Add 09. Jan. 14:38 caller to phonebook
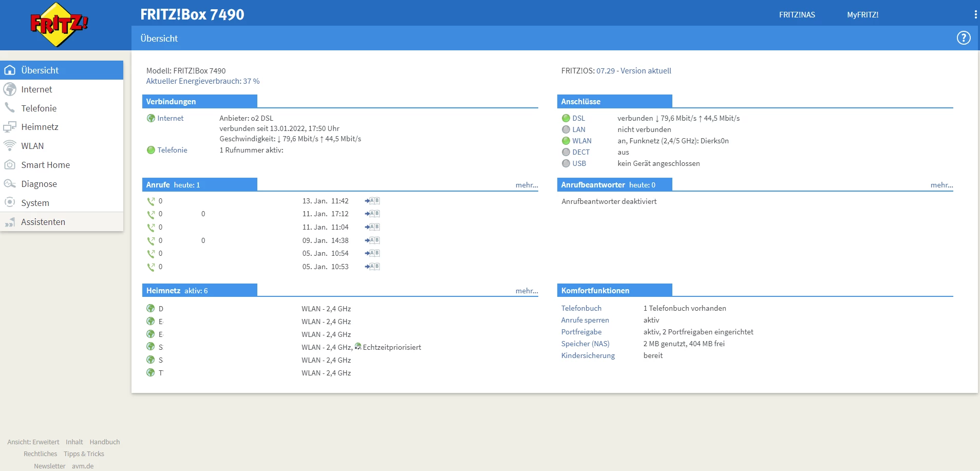The width and height of the screenshot is (980, 471). (372, 240)
